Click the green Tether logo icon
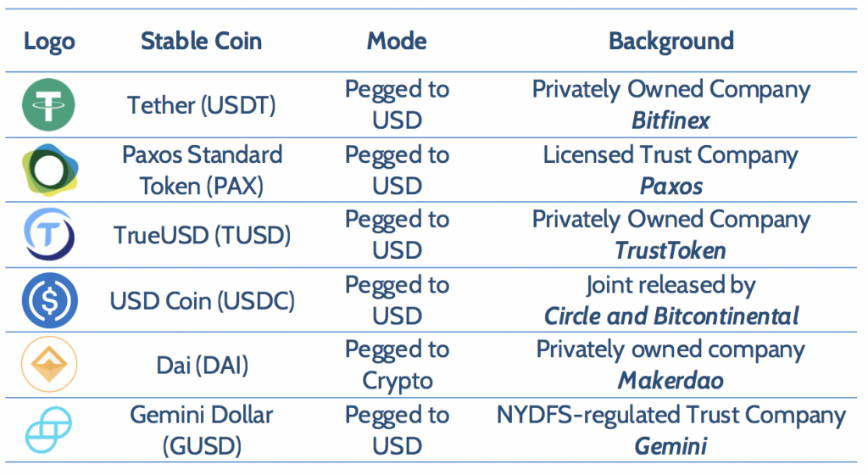The image size is (868, 475). pos(48,104)
